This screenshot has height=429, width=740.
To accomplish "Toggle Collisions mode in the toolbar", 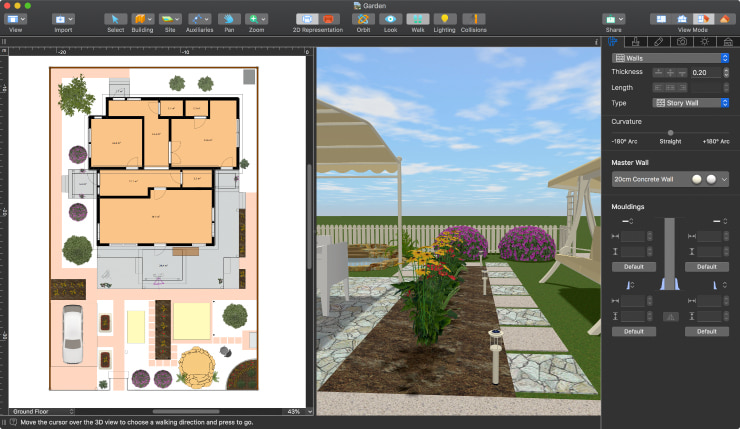I will [474, 19].
